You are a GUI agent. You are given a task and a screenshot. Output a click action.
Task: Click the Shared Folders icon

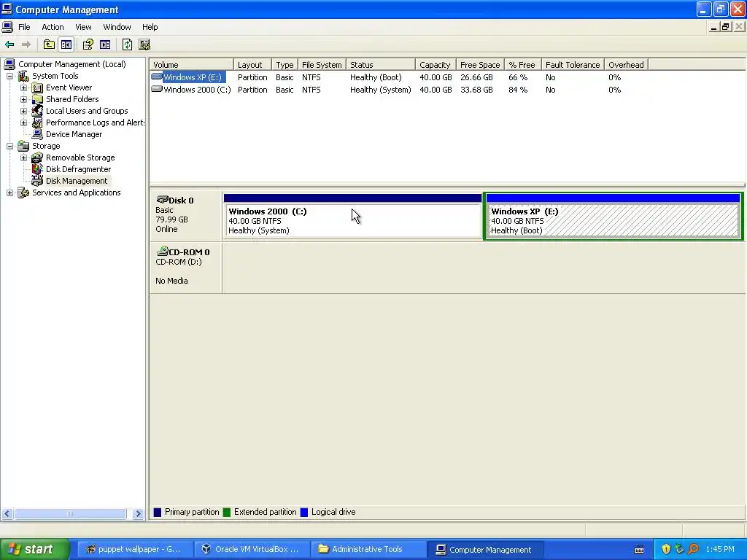[37, 99]
